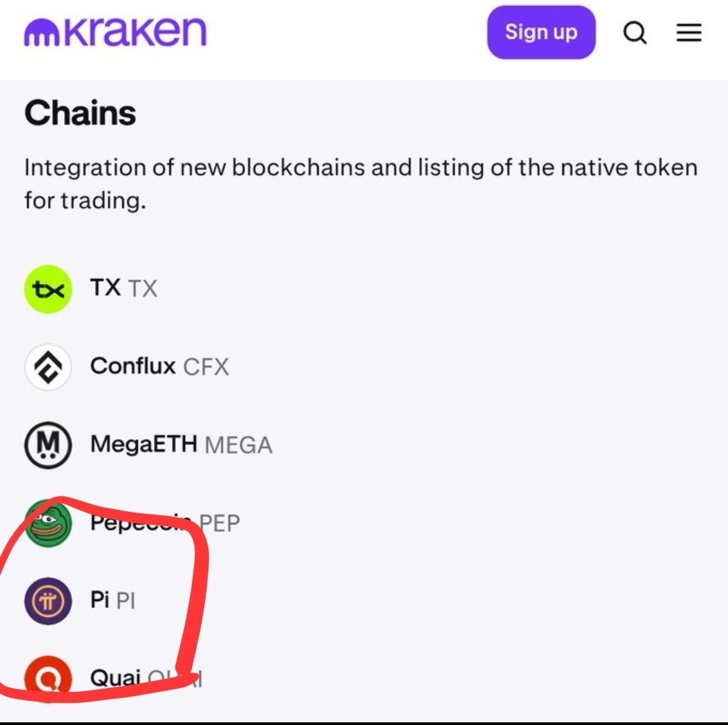The height and width of the screenshot is (725, 728).
Task: Click the MEGA ticker symbol
Action: [x=239, y=445]
